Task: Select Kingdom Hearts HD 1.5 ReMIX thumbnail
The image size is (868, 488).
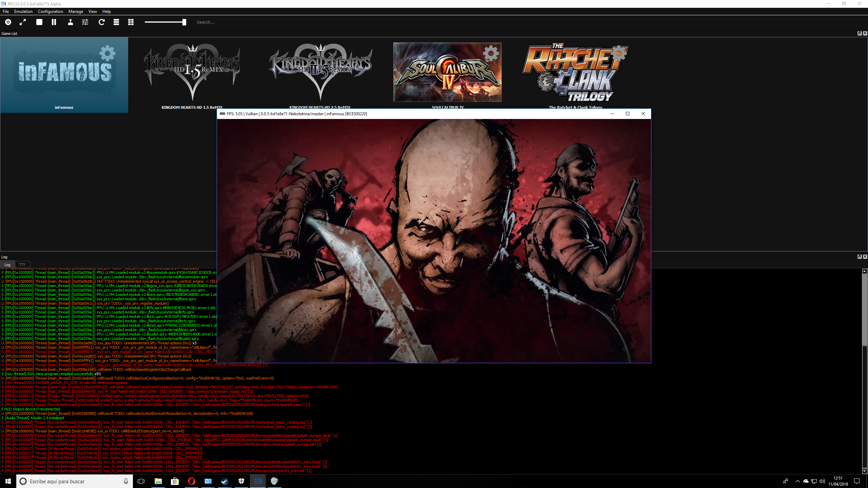Action: 192,72
